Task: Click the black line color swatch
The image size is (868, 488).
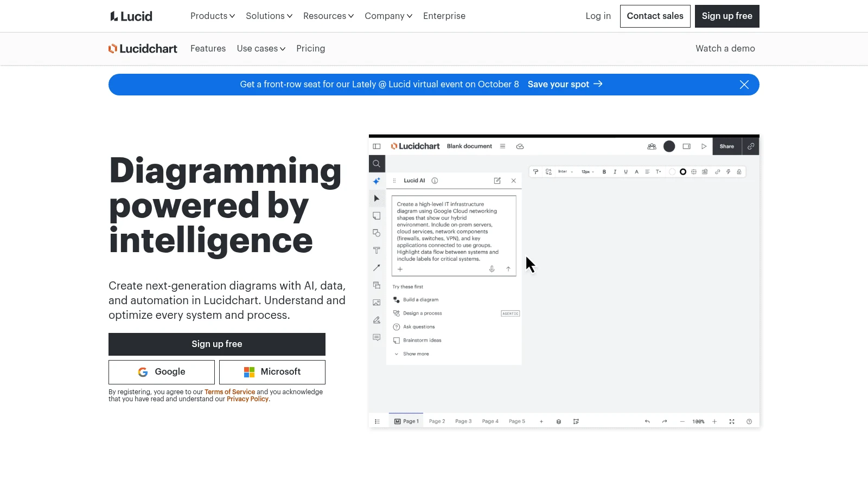Action: 683,172
